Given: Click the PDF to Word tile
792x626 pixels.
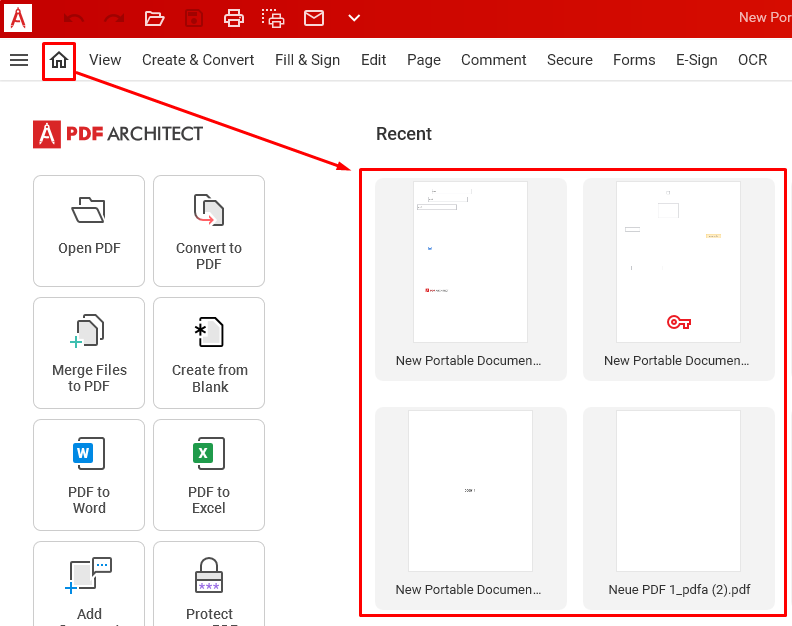Looking at the screenshot, I should 89,475.
